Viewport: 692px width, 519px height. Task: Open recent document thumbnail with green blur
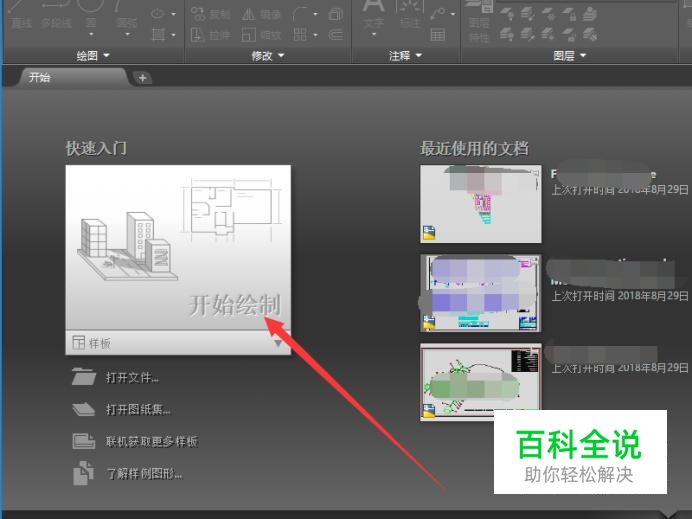(481, 382)
